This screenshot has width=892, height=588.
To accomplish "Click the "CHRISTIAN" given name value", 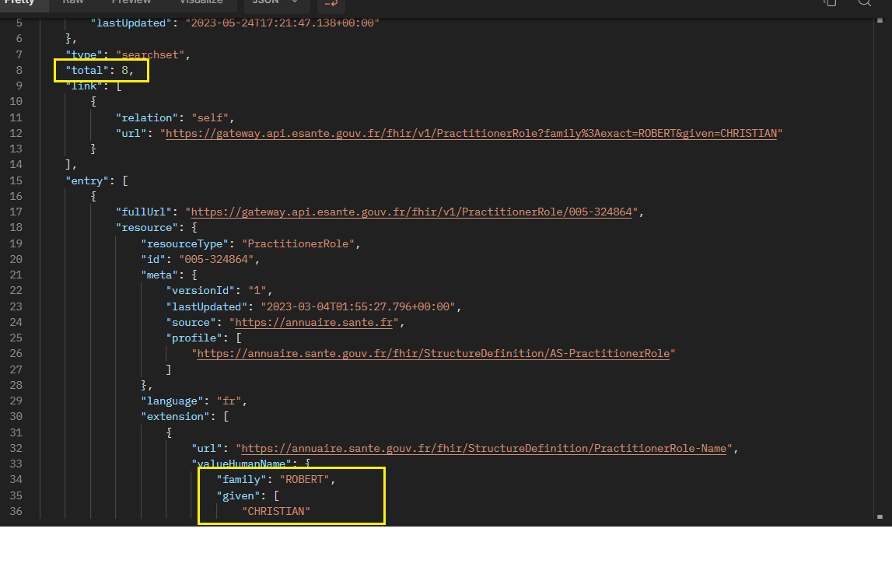I will point(276,511).
